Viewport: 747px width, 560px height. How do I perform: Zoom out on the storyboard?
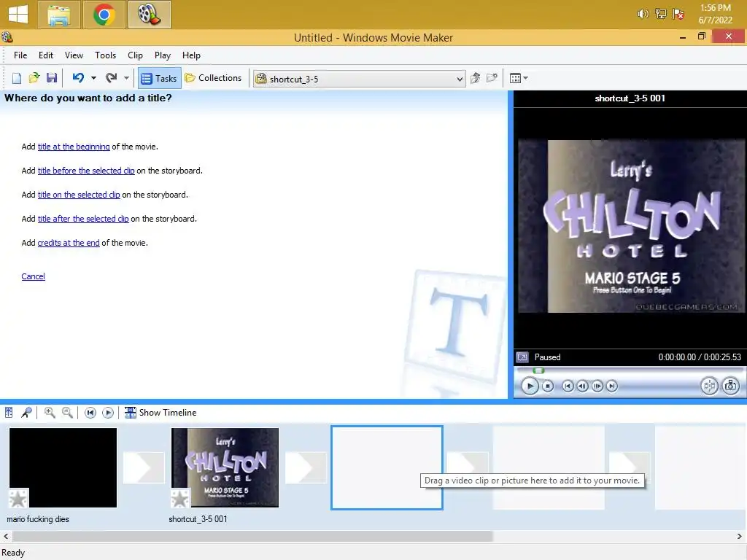(67, 413)
